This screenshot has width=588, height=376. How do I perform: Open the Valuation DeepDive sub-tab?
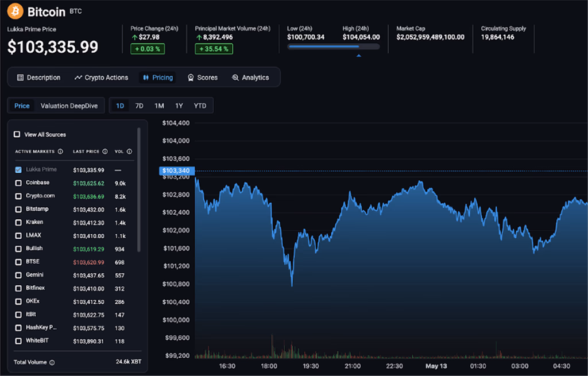69,106
